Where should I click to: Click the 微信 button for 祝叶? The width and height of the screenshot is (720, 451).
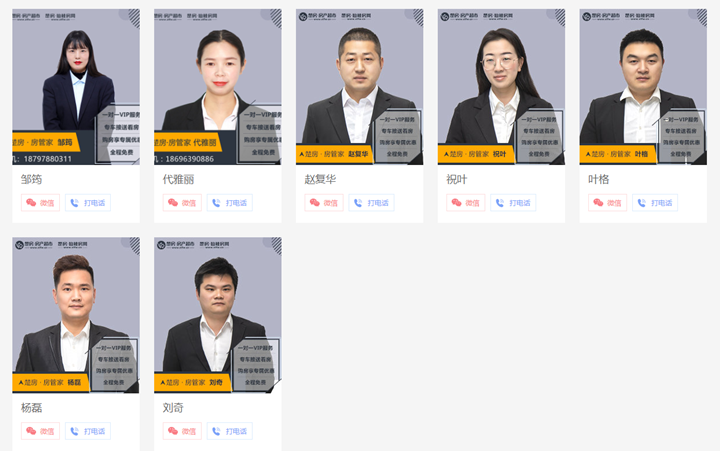466,203
